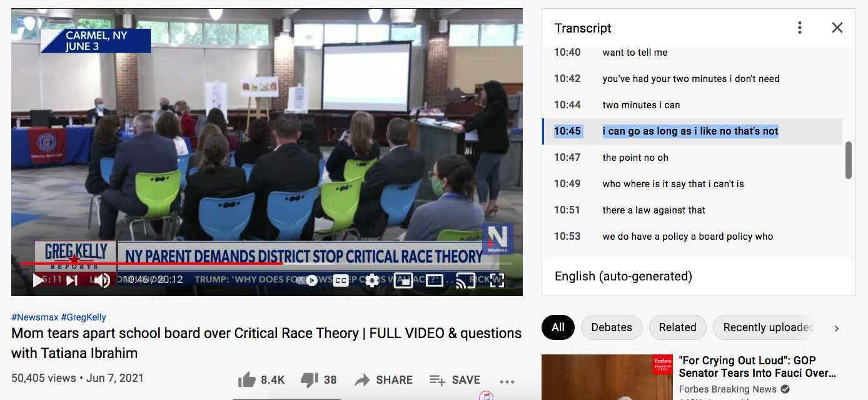Jump to transcript line at 10:53
Viewport: 868px width, 400px height.
[x=692, y=237]
